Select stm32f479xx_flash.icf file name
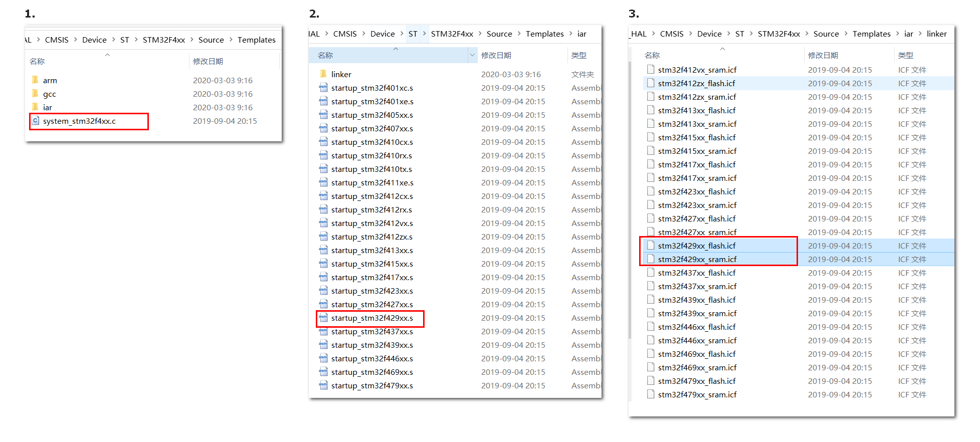 click(x=697, y=381)
